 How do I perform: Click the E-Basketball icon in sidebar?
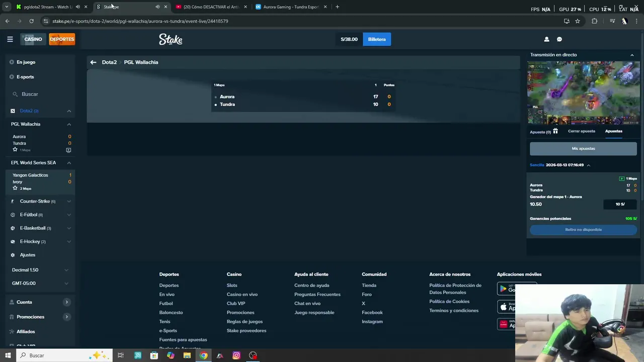pyautogui.click(x=13, y=228)
